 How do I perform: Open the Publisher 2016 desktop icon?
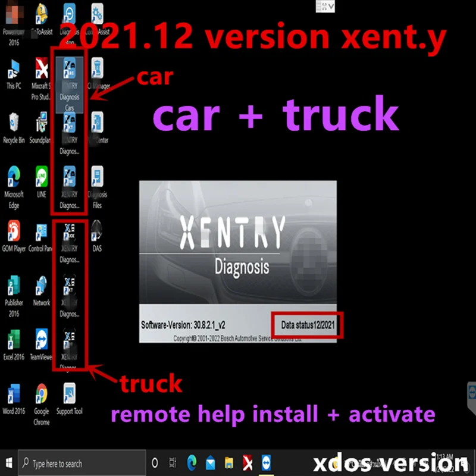14,296
